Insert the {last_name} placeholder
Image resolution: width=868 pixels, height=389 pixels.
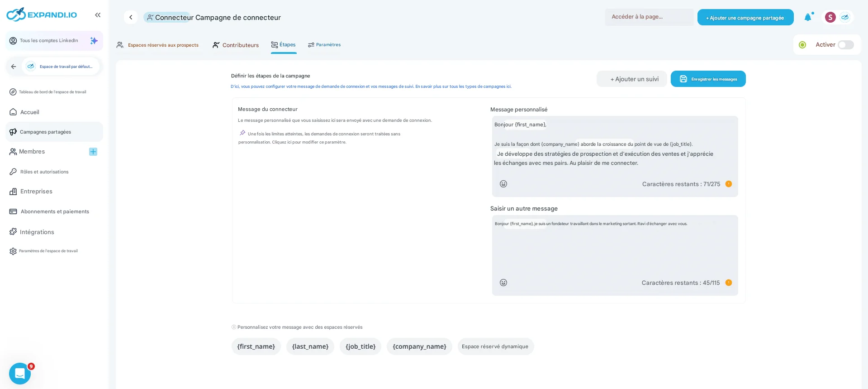310,346
